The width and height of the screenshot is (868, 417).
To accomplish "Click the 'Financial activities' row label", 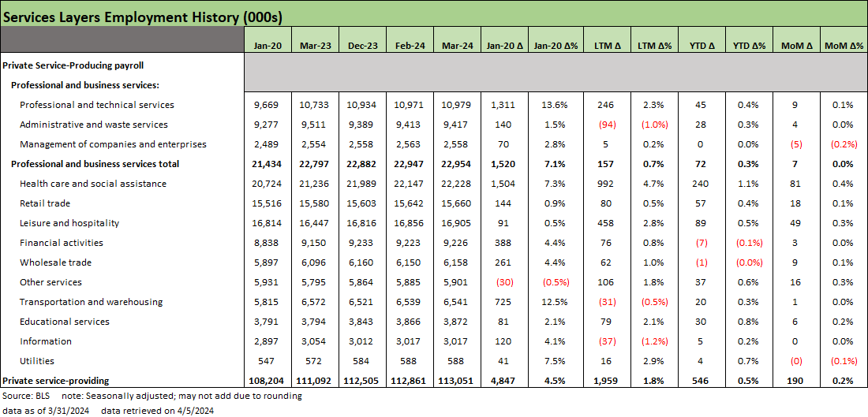I will [61, 243].
